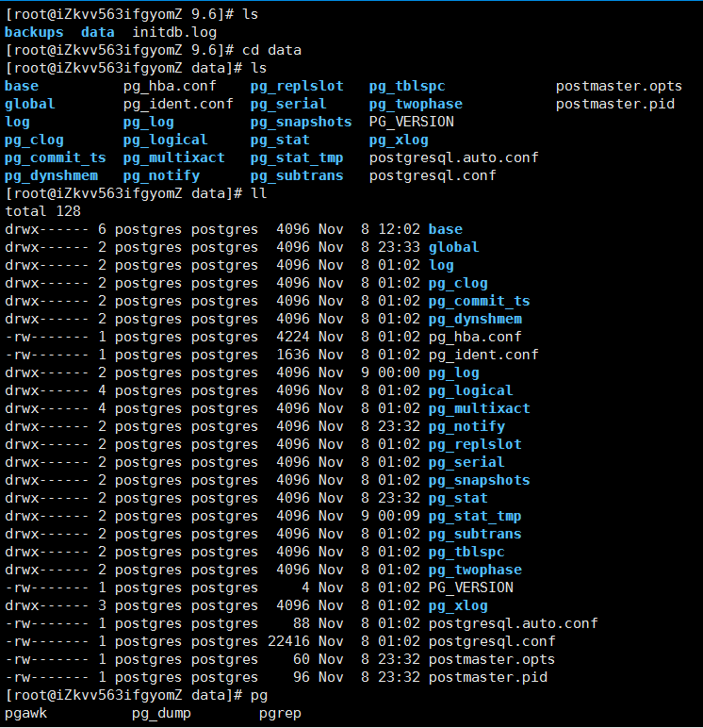Click 'pgawk' in the completion suggestions

coord(26,713)
